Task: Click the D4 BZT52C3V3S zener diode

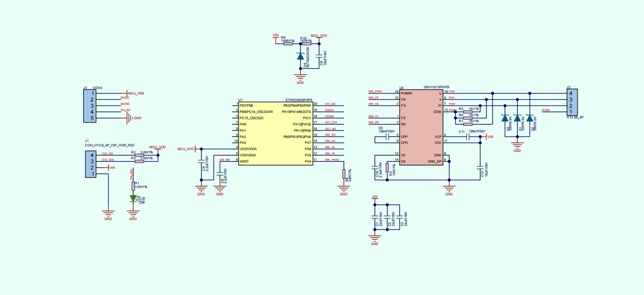Action: click(300, 56)
